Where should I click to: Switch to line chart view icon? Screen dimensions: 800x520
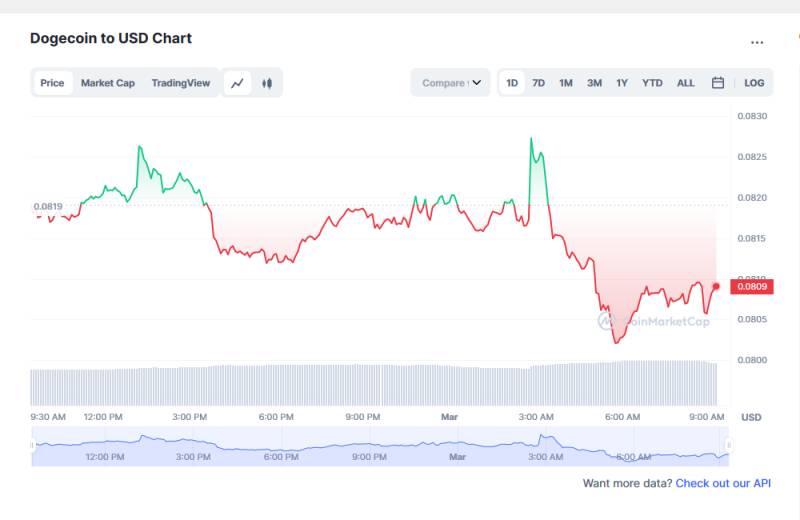237,83
